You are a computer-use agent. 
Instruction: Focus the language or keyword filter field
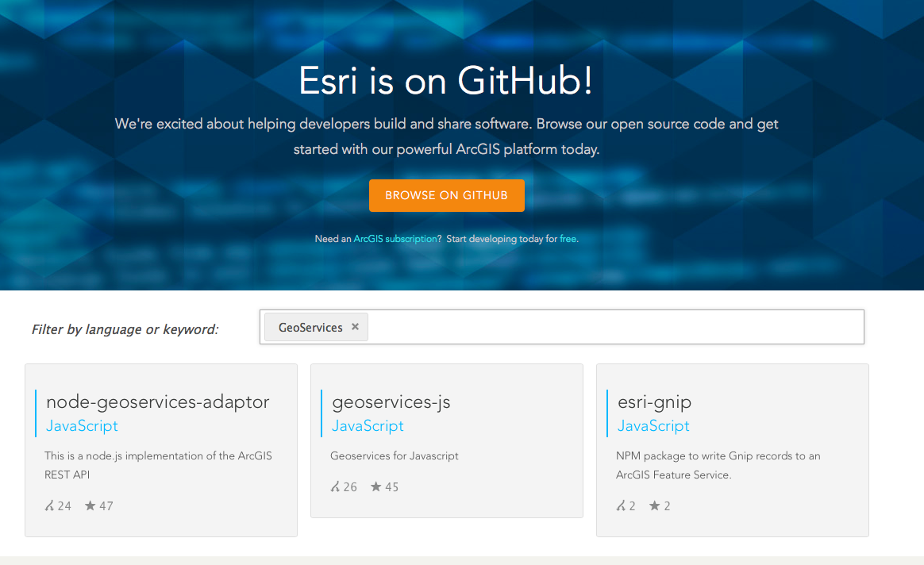pos(561,327)
